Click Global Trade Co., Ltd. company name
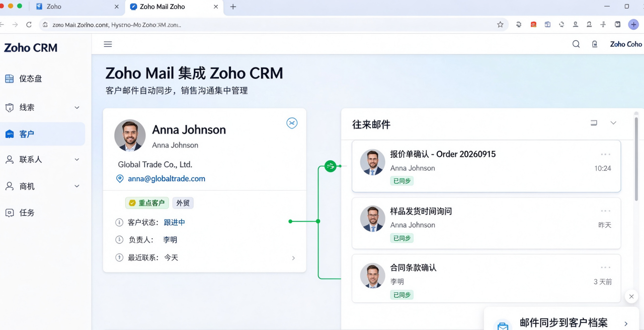Screen dimensions: 644x330 click(x=155, y=164)
